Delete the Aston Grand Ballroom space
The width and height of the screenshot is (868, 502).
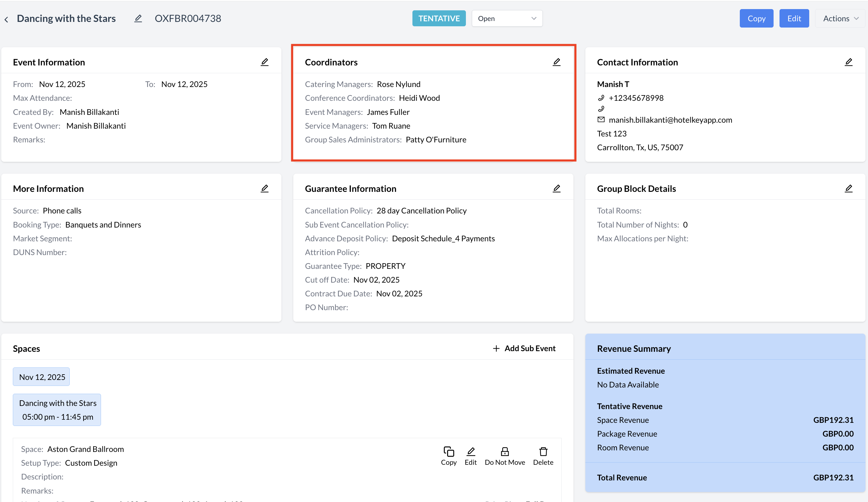543,456
